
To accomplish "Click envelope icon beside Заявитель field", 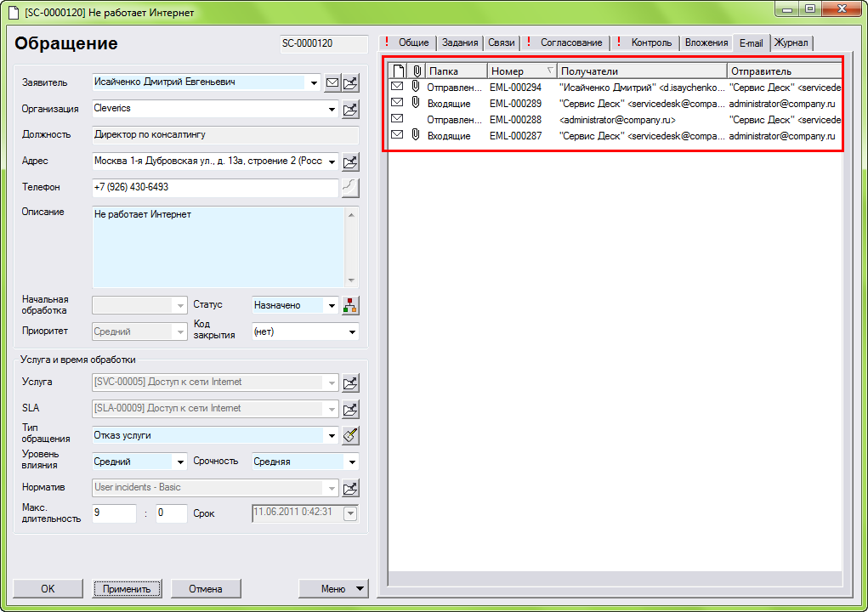I will pos(332,83).
